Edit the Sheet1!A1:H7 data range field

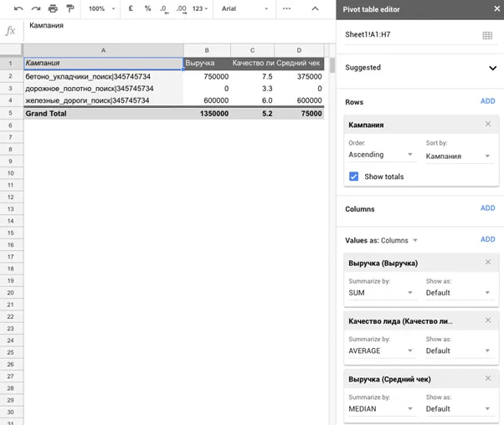(x=411, y=34)
